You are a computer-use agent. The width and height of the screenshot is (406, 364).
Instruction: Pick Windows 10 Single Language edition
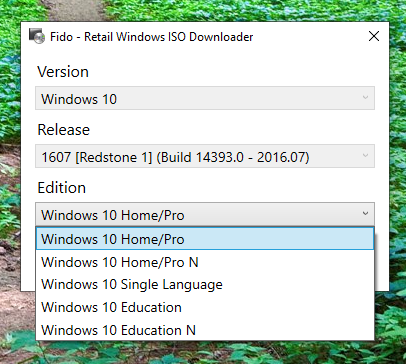coord(205,285)
